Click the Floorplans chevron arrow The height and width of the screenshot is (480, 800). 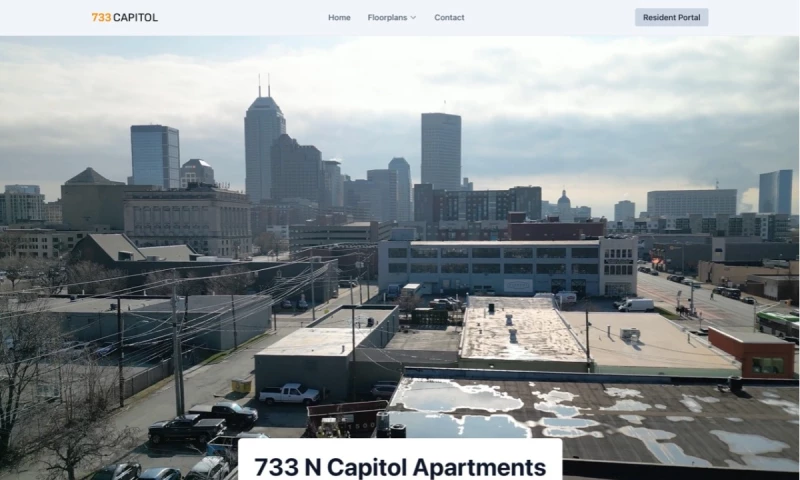(x=413, y=17)
